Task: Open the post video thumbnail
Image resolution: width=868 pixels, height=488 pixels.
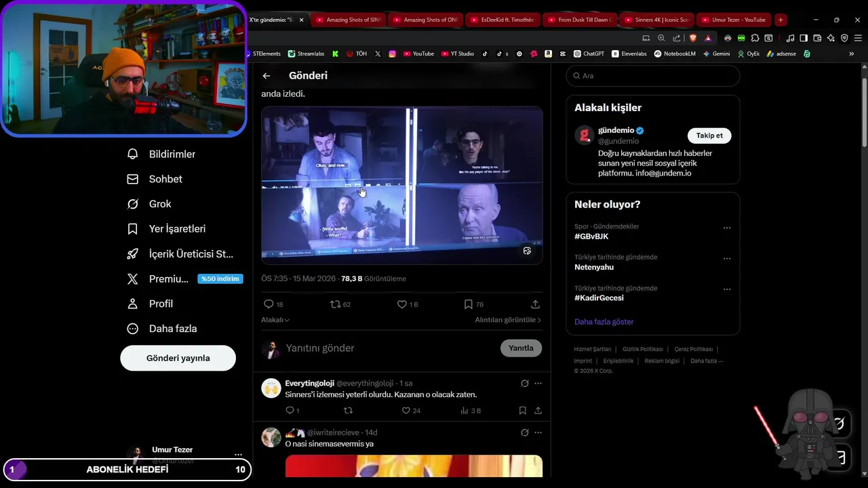Action: coord(401,185)
